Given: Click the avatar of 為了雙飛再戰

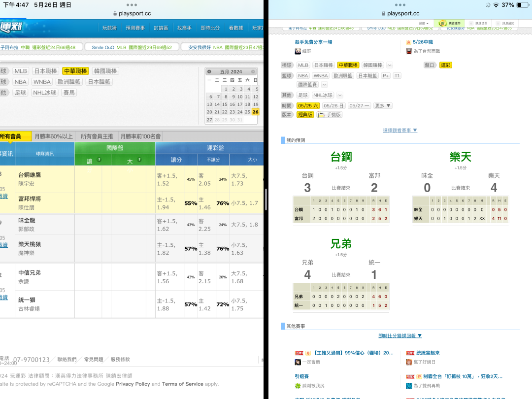Looking at the screenshot, I should pyautogui.click(x=409, y=386).
